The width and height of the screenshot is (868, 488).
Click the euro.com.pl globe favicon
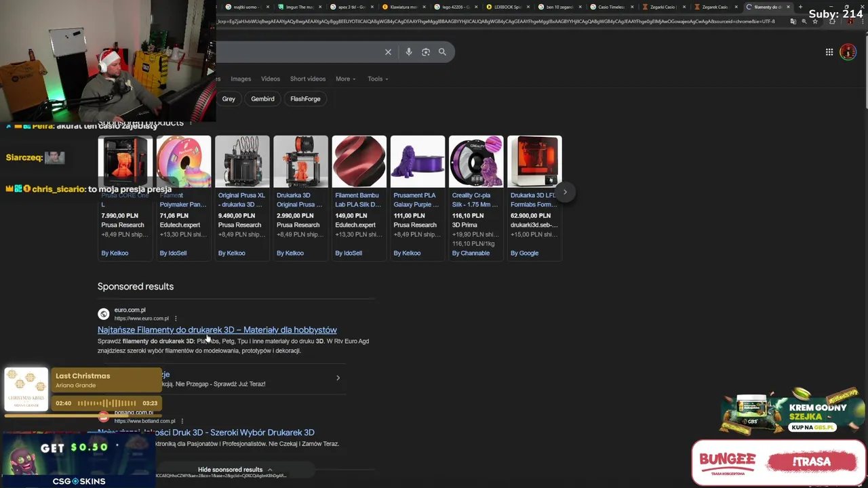104,314
